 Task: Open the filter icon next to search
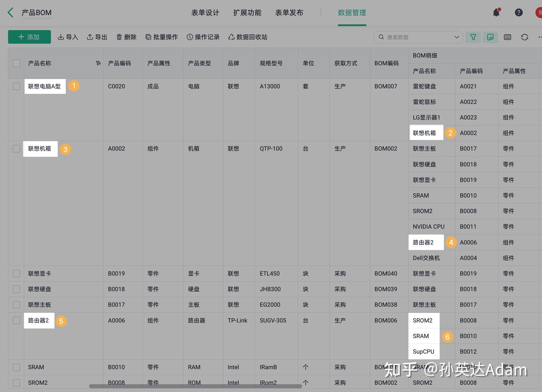[473, 37]
